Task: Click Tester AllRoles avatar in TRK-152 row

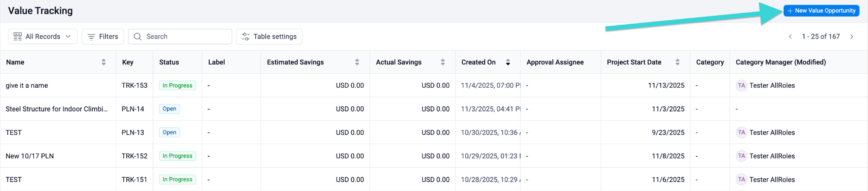Action: (x=741, y=156)
